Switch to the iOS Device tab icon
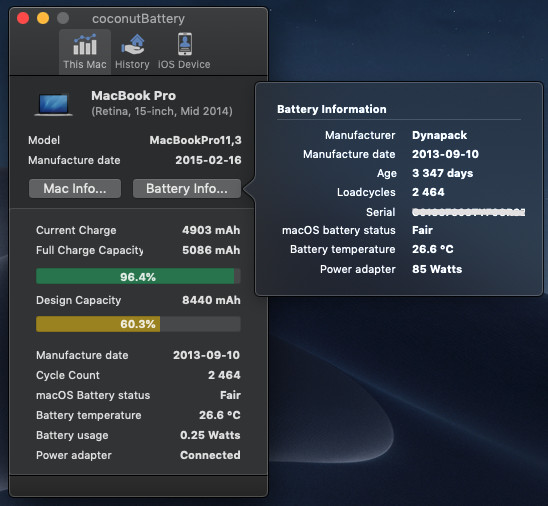Image resolution: width=548 pixels, height=506 pixels. (x=185, y=44)
